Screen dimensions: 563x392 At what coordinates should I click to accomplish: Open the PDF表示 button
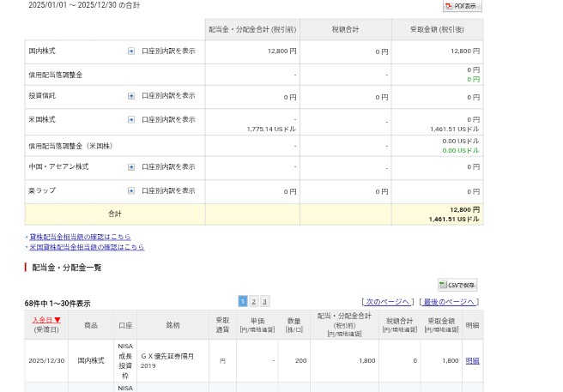point(462,6)
